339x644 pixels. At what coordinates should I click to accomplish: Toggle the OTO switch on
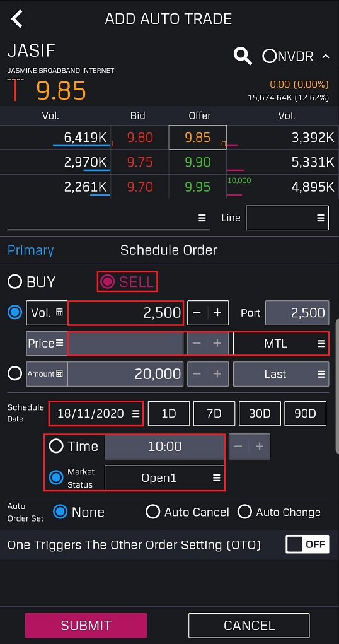coord(307,544)
